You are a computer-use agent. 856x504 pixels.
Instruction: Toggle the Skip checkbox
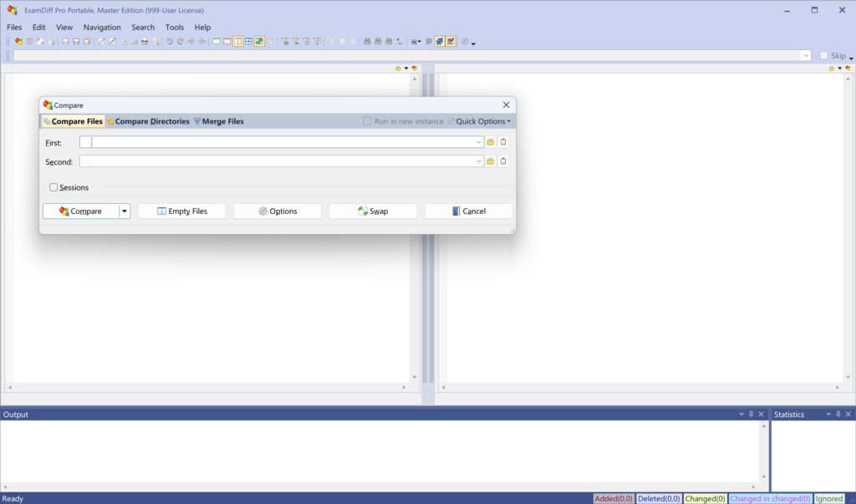[823, 55]
